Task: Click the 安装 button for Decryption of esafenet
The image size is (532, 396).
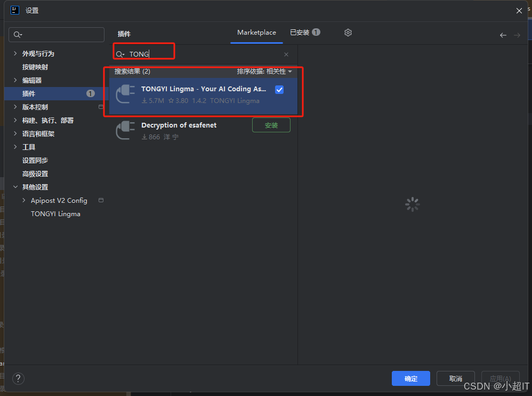Action: (x=271, y=125)
